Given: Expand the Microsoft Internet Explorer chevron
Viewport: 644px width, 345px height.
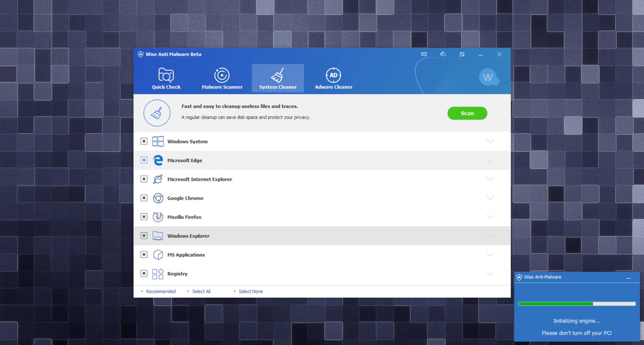Looking at the screenshot, I should [490, 179].
